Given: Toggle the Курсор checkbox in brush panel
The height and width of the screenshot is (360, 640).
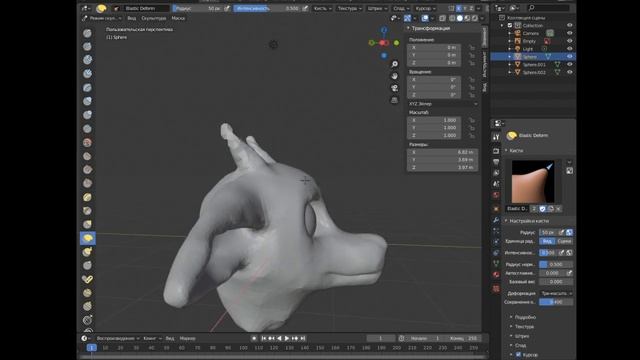Looking at the screenshot, I should click(518, 355).
